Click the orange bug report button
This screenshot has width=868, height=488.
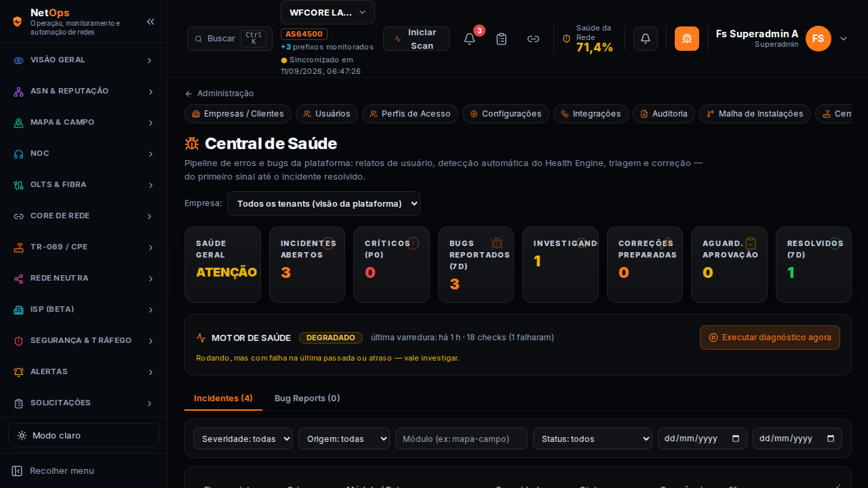(687, 39)
